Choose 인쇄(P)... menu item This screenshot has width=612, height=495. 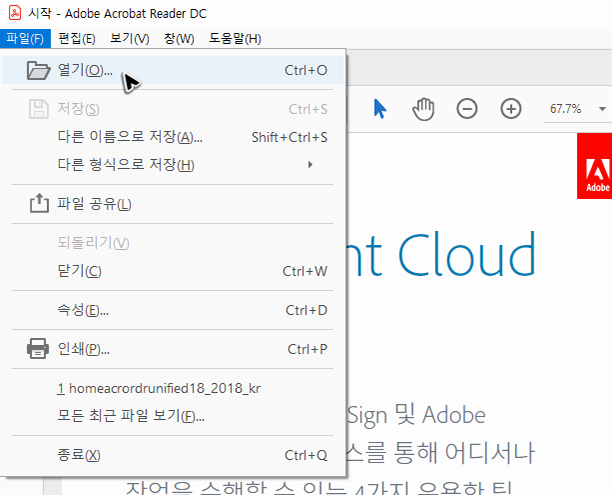(x=173, y=349)
